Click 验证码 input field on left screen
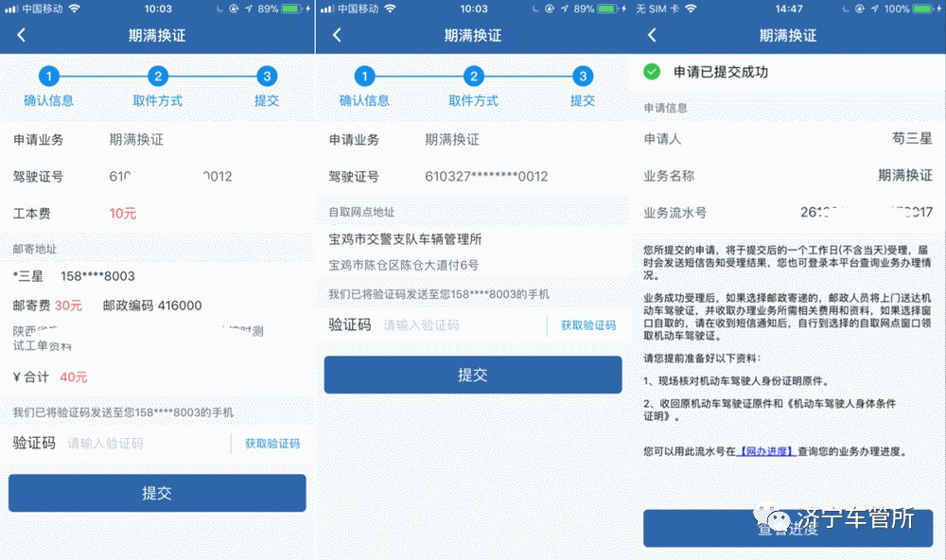Screen dimensions: 946x560 pos(145,444)
